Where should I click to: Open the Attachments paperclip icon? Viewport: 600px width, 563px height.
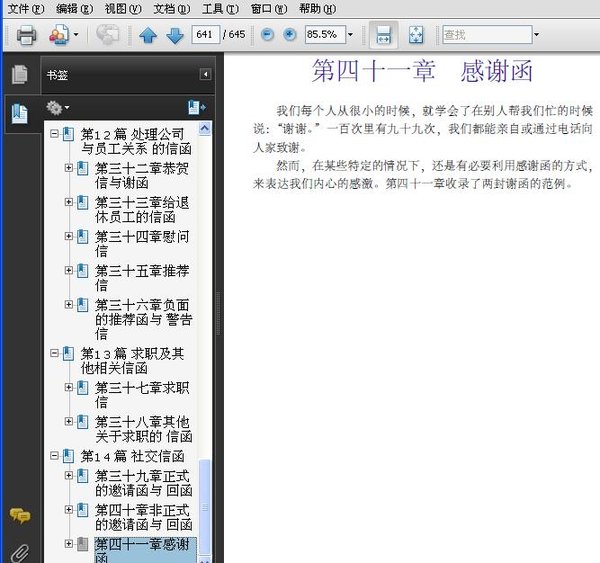(20, 553)
